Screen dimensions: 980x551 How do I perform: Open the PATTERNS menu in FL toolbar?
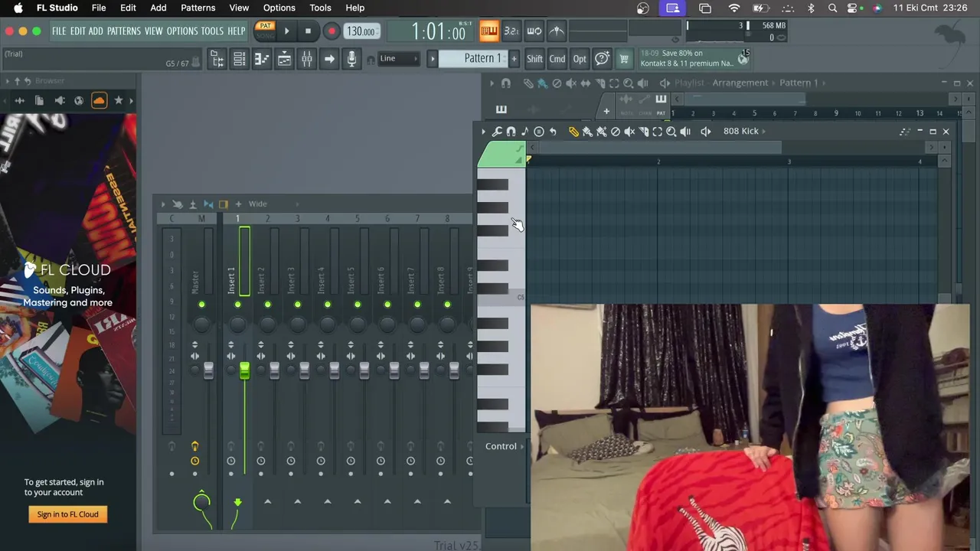tap(123, 31)
